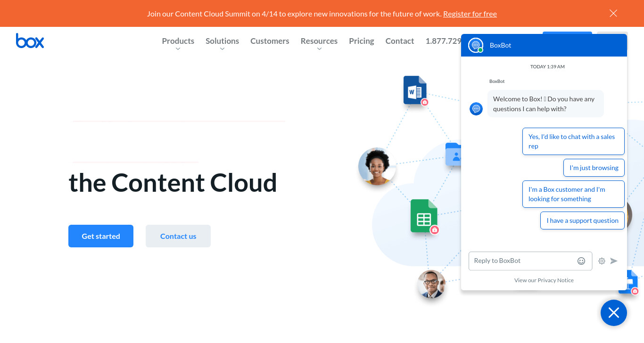The width and height of the screenshot is (644, 343).
Task: Click the green spreadsheet icon
Action: 424,216
